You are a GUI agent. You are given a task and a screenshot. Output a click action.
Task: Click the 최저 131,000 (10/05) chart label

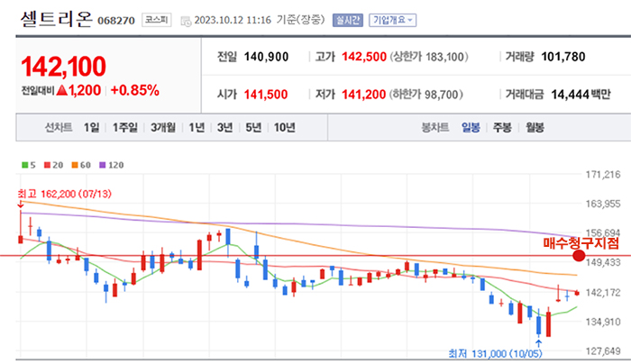(496, 353)
